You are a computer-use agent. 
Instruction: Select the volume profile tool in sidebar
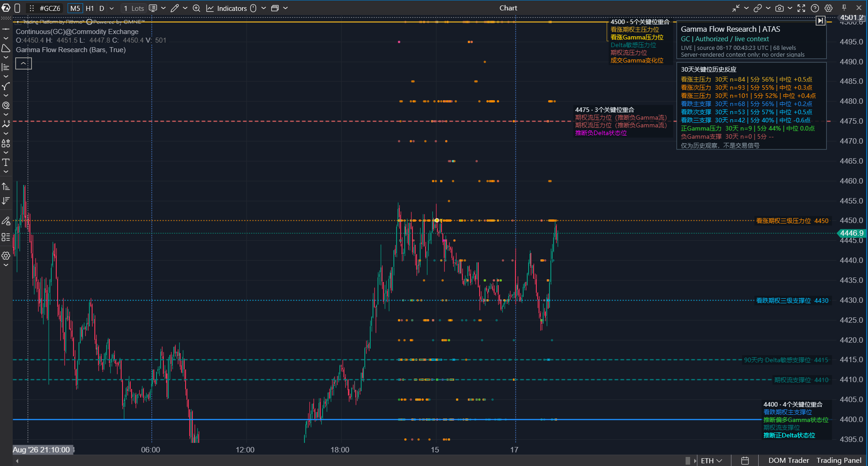(6, 67)
